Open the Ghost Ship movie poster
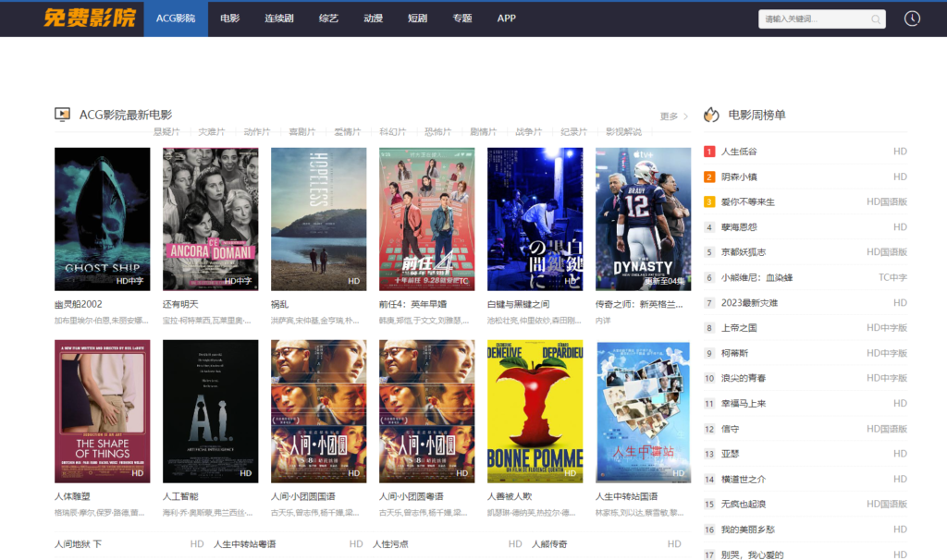947x560 pixels. click(x=102, y=219)
